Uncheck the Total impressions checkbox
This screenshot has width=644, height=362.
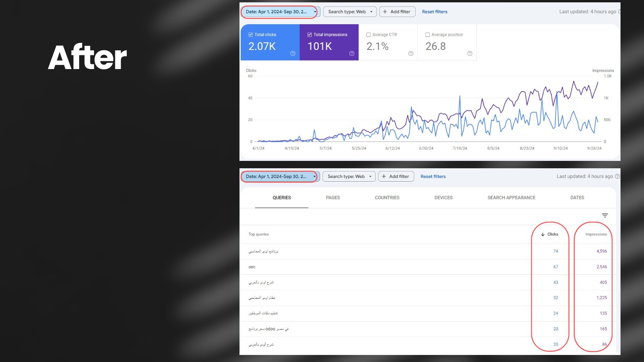[310, 35]
